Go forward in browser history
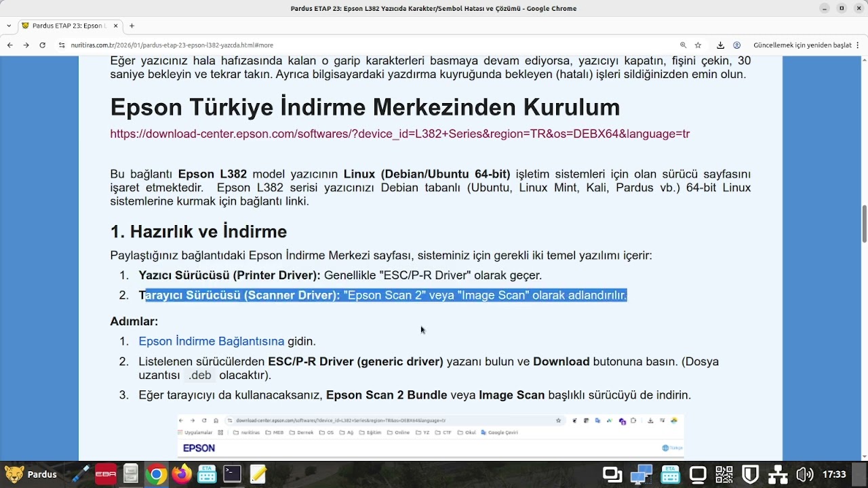This screenshot has width=868, height=488. click(26, 45)
